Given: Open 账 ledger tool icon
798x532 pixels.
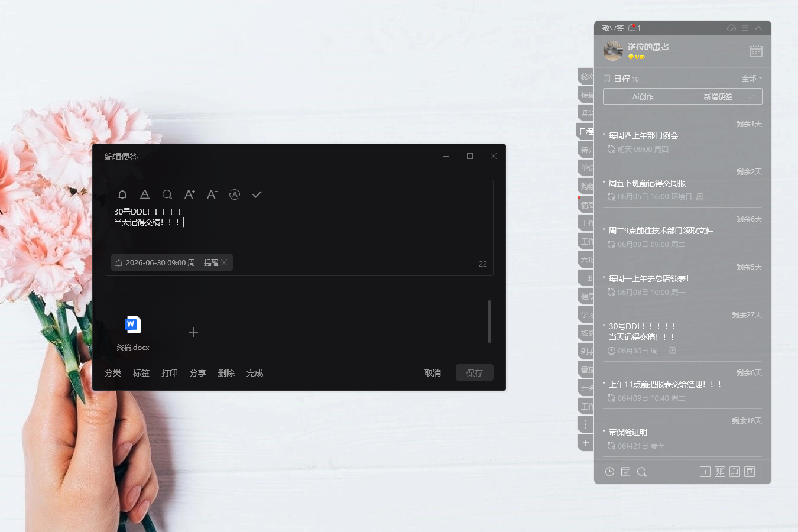Looking at the screenshot, I should [x=720, y=472].
